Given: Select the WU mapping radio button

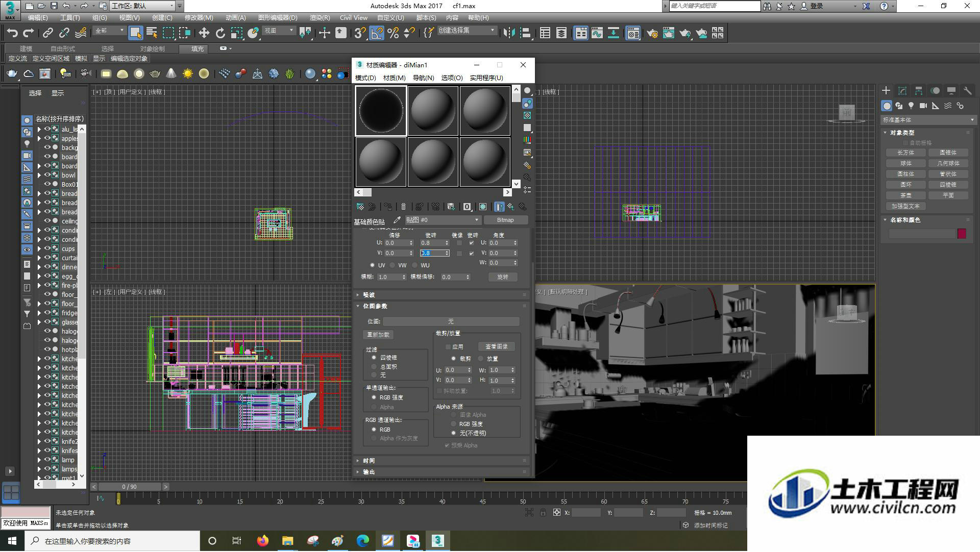Looking at the screenshot, I should pos(414,265).
